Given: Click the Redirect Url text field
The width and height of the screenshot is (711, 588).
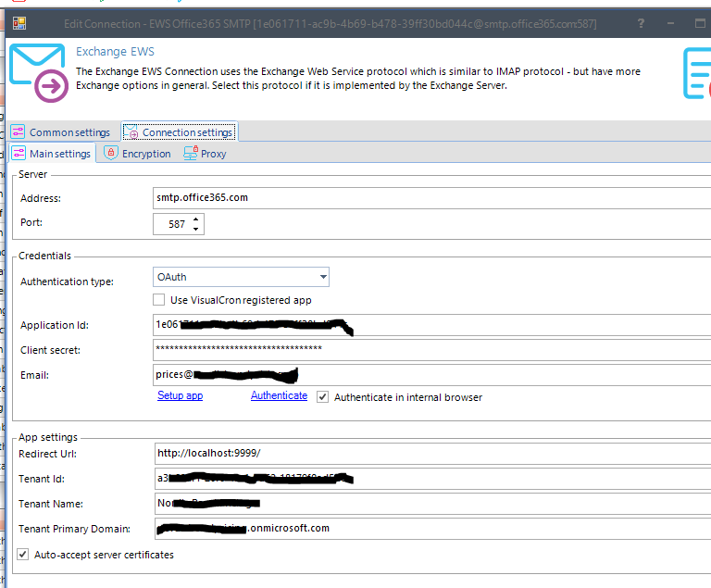Looking at the screenshot, I should (430, 453).
